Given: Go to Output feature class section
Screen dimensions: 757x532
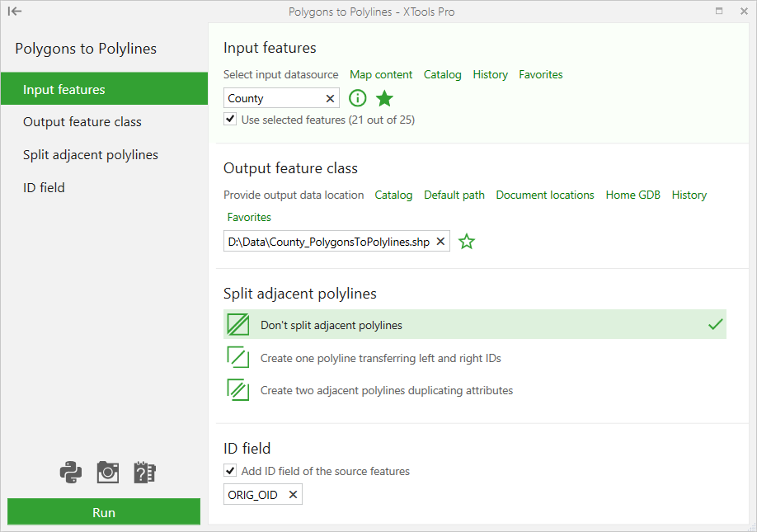Looking at the screenshot, I should 82,122.
